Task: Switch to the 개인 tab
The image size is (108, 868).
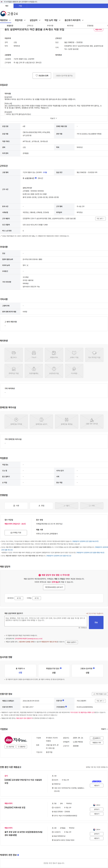Action: coord(7,6)
